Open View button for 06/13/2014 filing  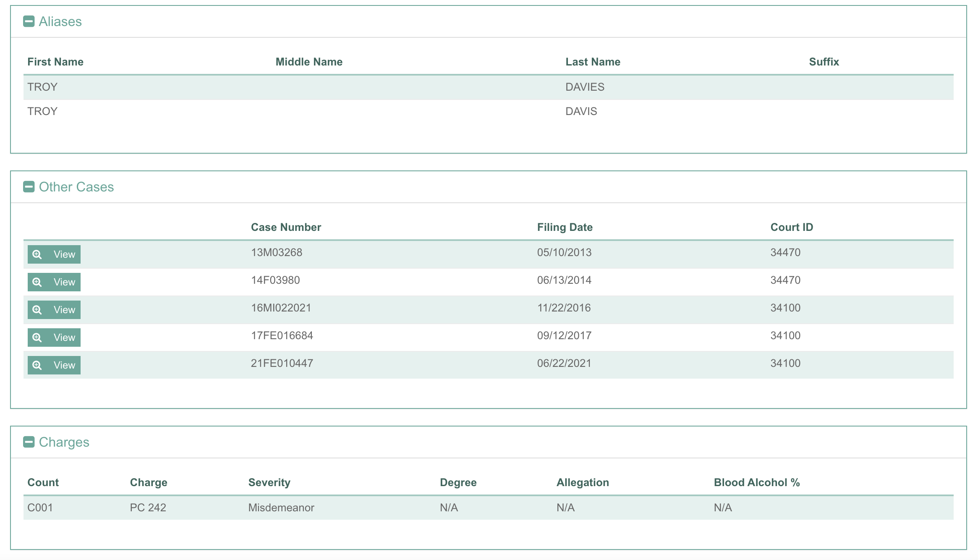(x=64, y=282)
